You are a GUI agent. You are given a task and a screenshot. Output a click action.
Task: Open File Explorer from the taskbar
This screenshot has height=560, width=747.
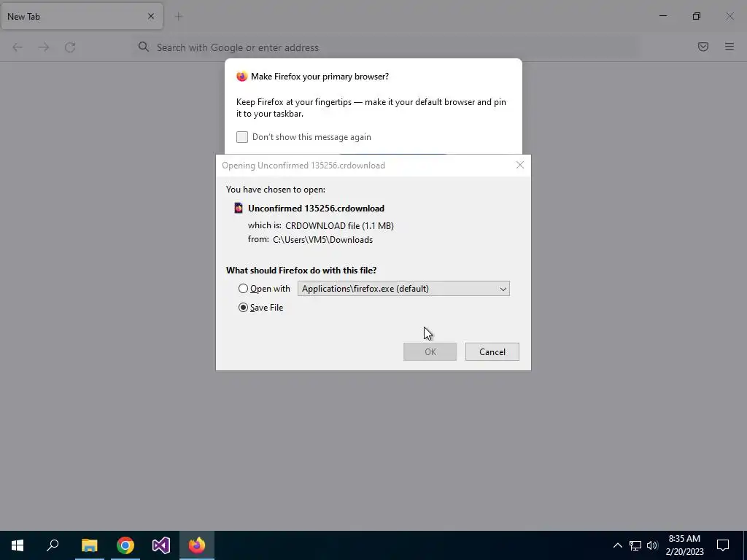click(89, 545)
